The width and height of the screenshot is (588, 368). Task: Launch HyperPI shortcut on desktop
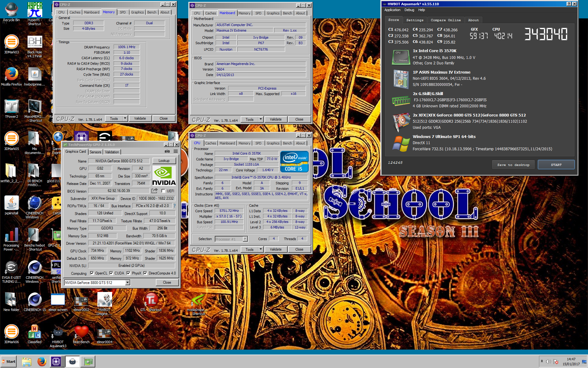pos(35,13)
